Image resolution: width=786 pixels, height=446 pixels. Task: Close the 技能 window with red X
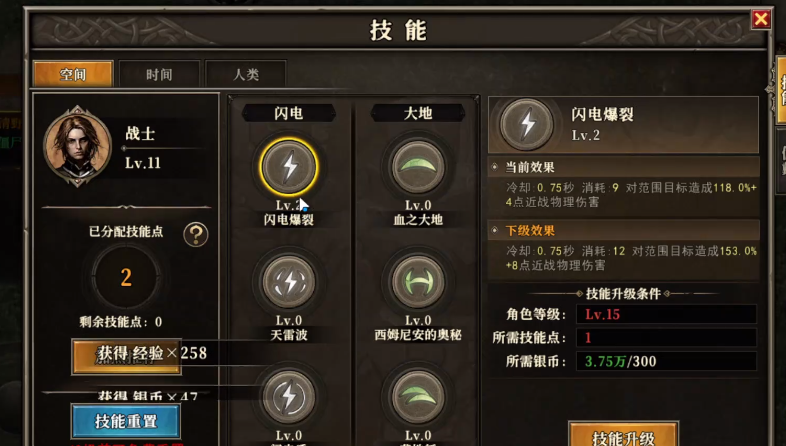(760, 20)
